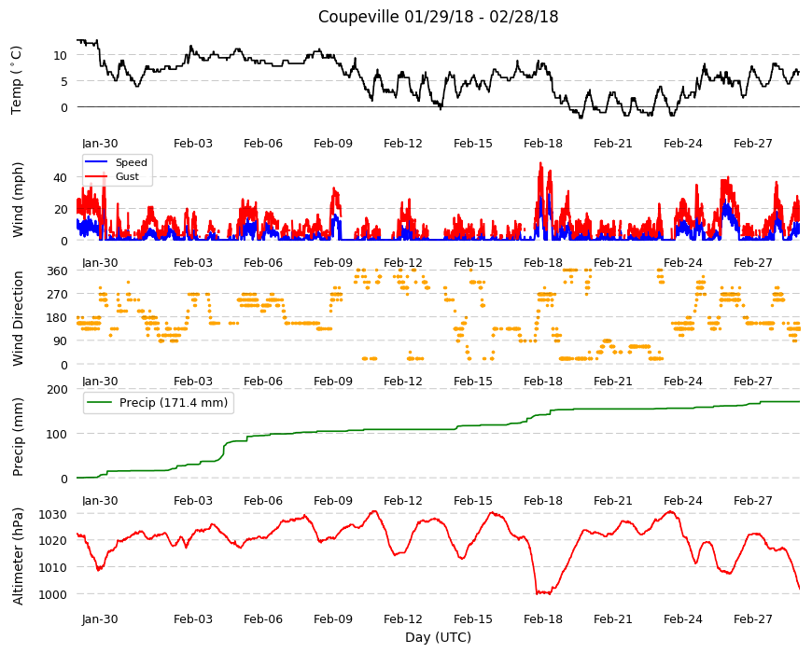Click the blue Speed legend line
812x653 pixels.
(95, 162)
